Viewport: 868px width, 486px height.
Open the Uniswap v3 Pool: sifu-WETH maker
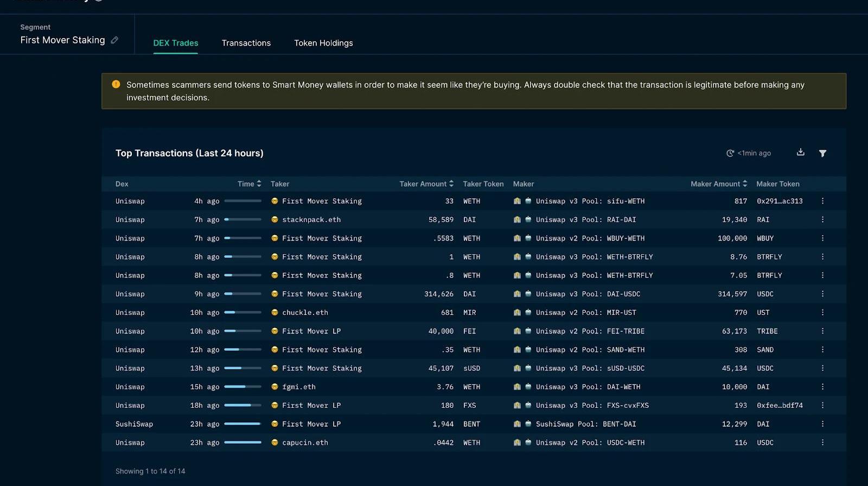(590, 201)
